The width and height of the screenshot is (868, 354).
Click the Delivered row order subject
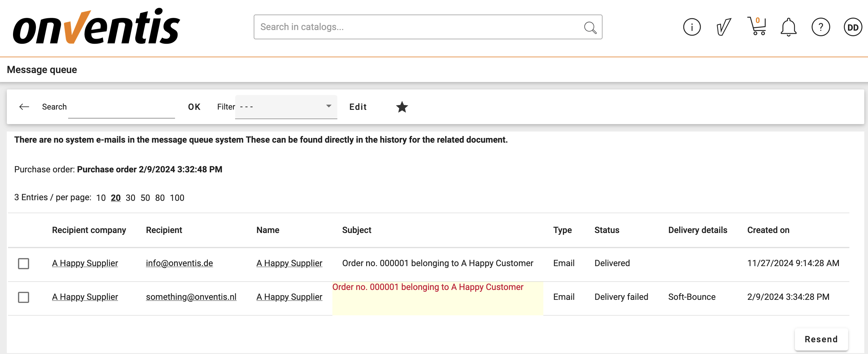click(437, 263)
